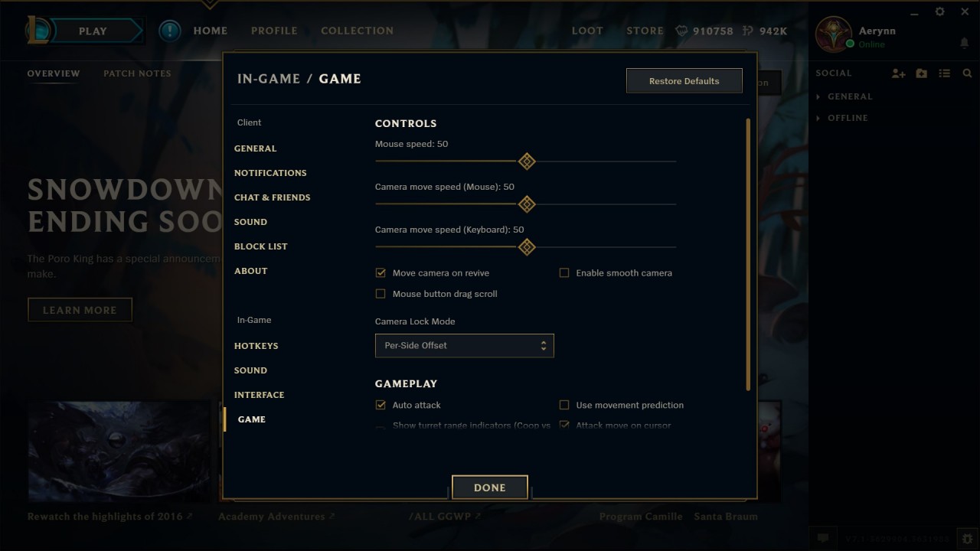Select the NOTIFICATIONS settings section
The width and height of the screenshot is (980, 551).
coord(270,173)
